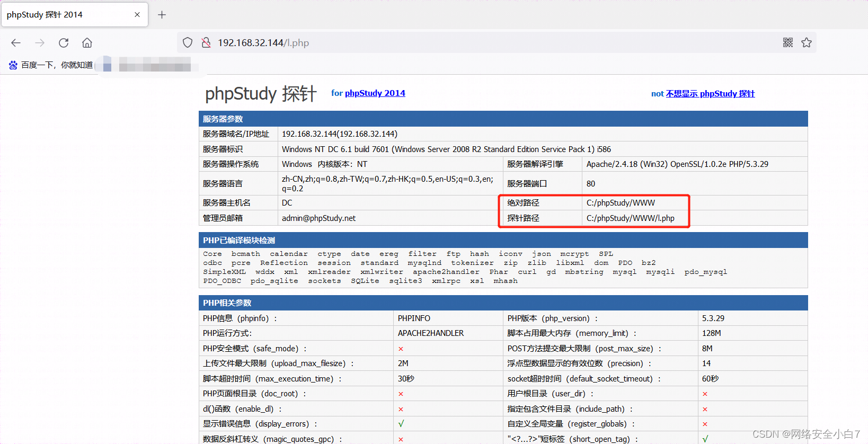
Task: Click the memory_limit value 128M
Action: 712,333
